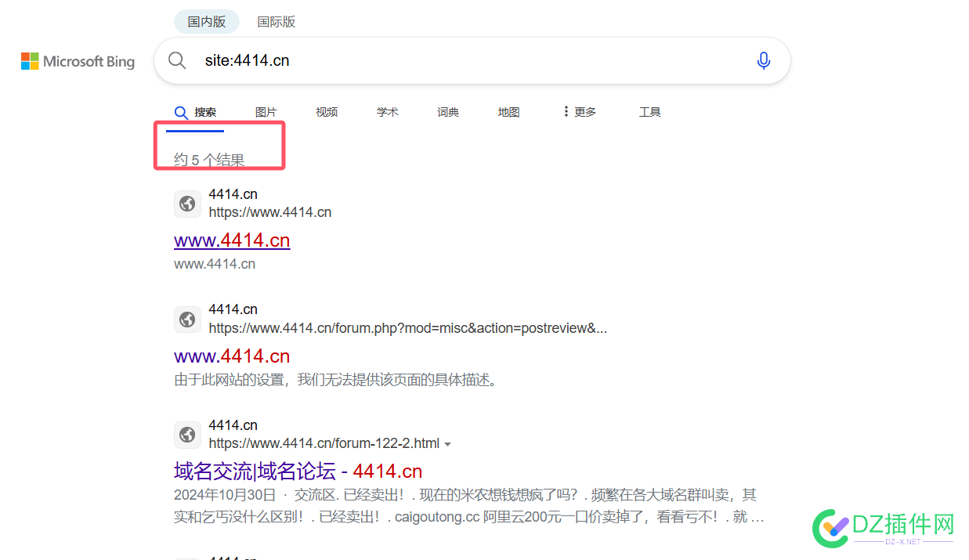Image resolution: width=969 pixels, height=560 pixels.
Task: Click gray www.4414.cn caption under first result
Action: [x=215, y=264]
